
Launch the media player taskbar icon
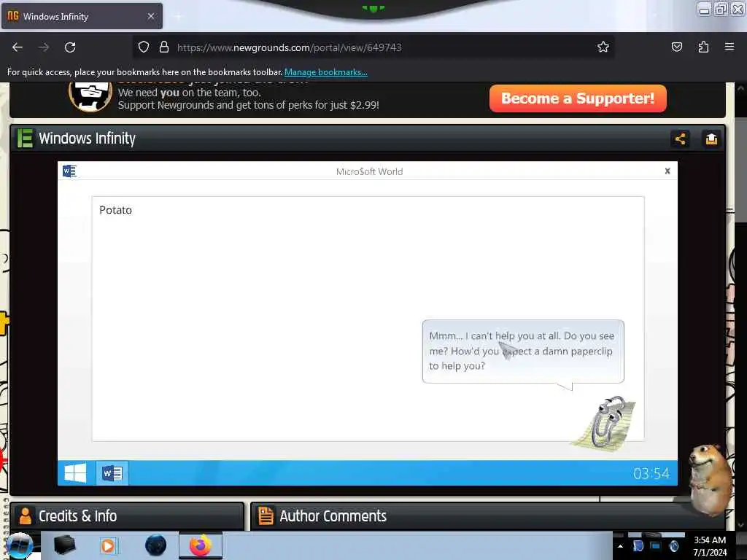[x=108, y=545]
